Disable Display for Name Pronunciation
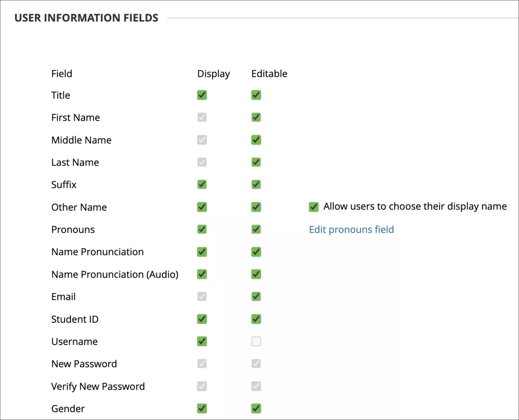Image resolution: width=519 pixels, height=420 pixels. [202, 252]
